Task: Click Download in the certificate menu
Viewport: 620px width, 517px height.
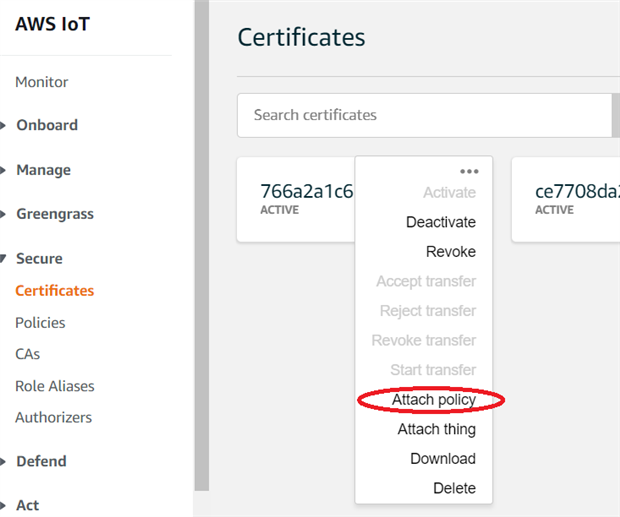Action: 442,459
